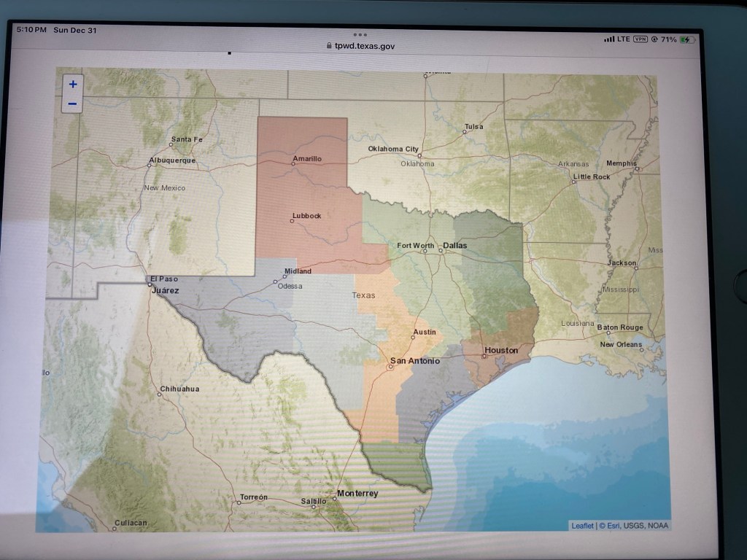Tap the battery icon in status bar
Screen dimensions: 747x560
tap(686, 39)
